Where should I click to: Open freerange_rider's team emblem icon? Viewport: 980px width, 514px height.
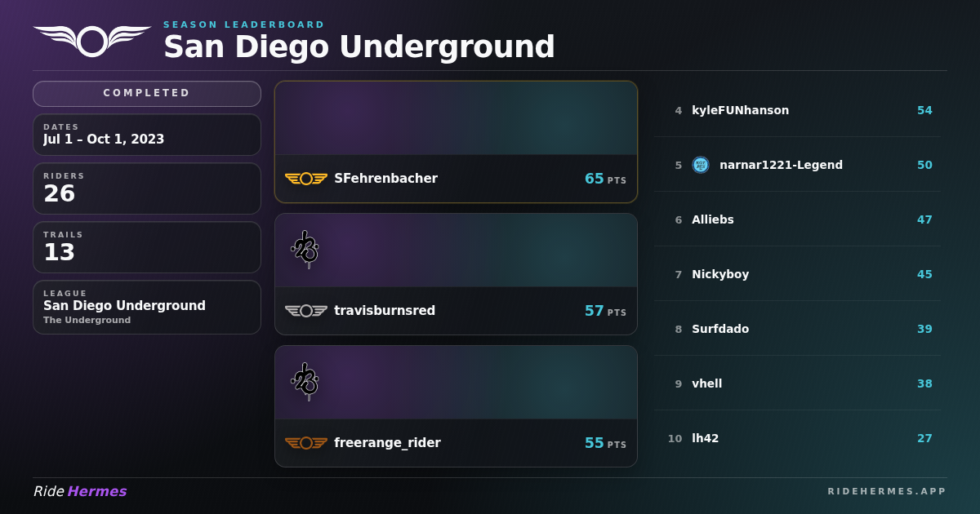click(305, 381)
